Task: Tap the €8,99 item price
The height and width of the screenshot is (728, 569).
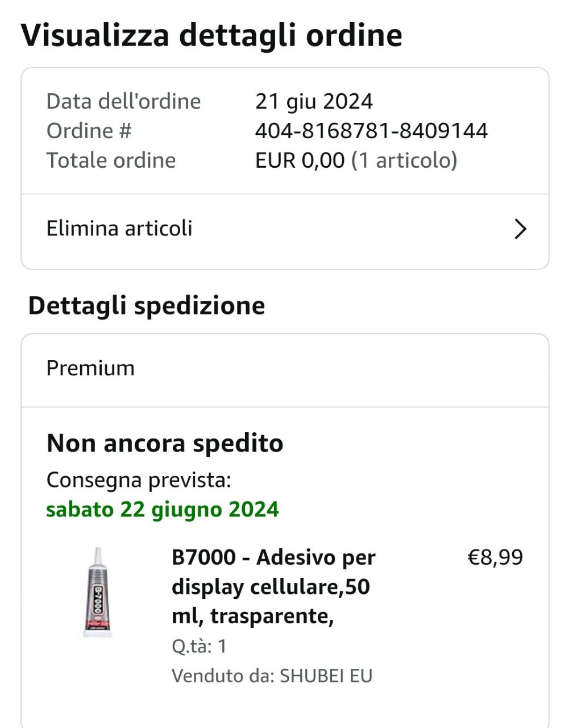Action: pyautogui.click(x=495, y=557)
